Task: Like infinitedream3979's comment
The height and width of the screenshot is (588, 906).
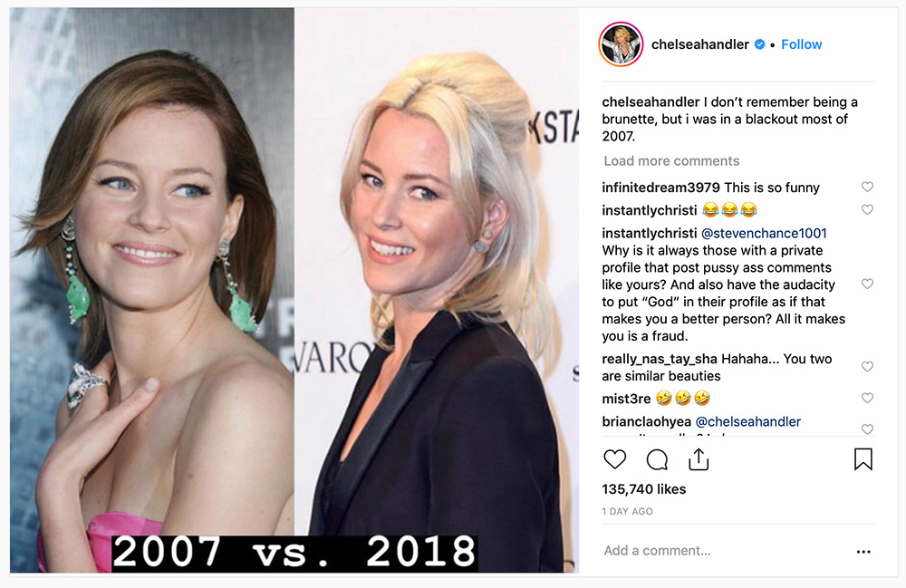Action: tap(867, 187)
